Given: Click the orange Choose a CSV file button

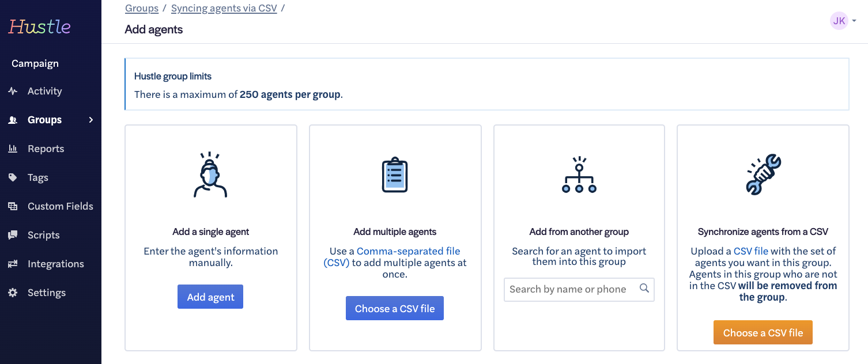Looking at the screenshot, I should pos(763,332).
